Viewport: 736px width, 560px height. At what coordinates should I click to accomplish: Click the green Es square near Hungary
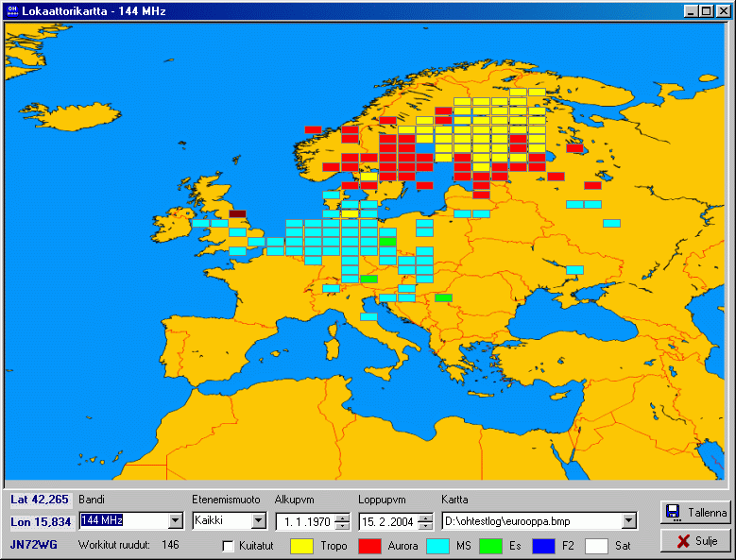point(443,297)
